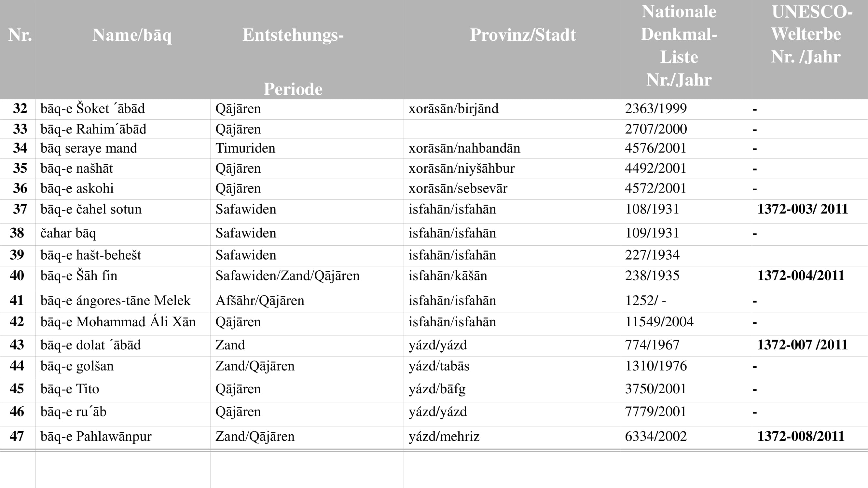This screenshot has height=488, width=868.
Task: Click the monument number '11549/2004'
Action: click(659, 322)
